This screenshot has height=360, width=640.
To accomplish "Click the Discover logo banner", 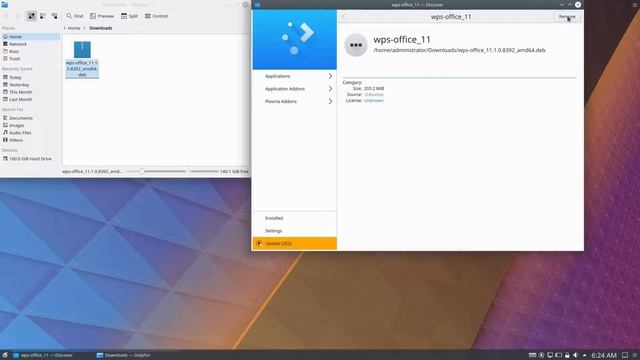I will point(294,40).
